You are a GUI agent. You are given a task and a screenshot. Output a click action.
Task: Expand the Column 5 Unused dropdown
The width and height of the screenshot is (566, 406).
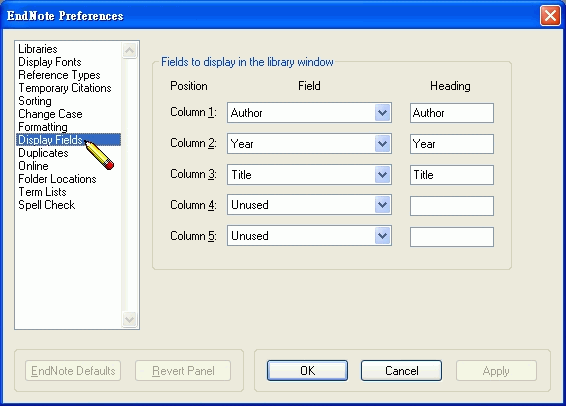tap(309, 236)
